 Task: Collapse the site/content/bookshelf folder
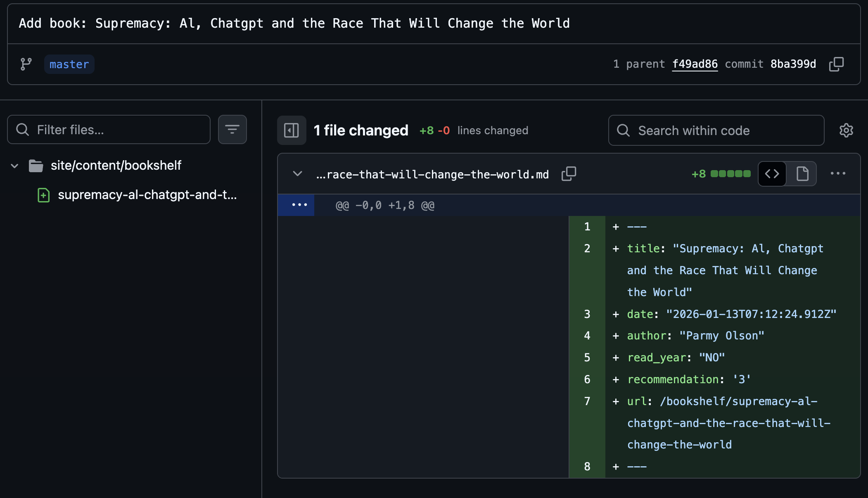[x=14, y=165]
